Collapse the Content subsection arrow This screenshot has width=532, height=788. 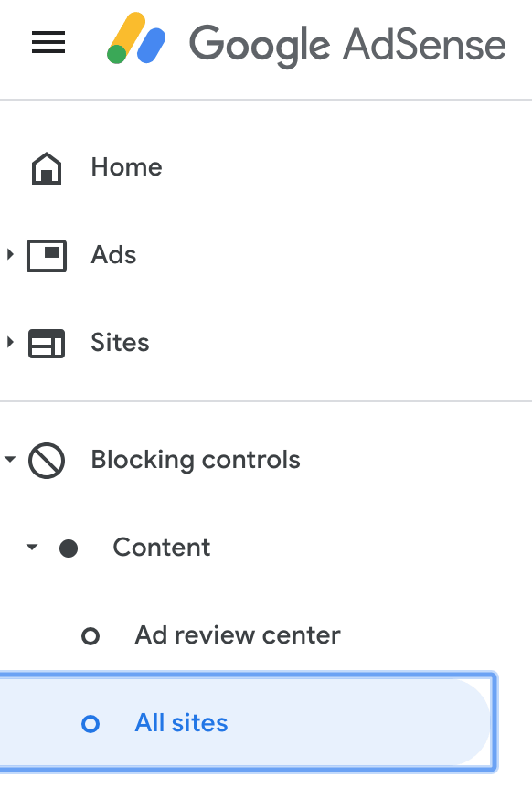(32, 547)
